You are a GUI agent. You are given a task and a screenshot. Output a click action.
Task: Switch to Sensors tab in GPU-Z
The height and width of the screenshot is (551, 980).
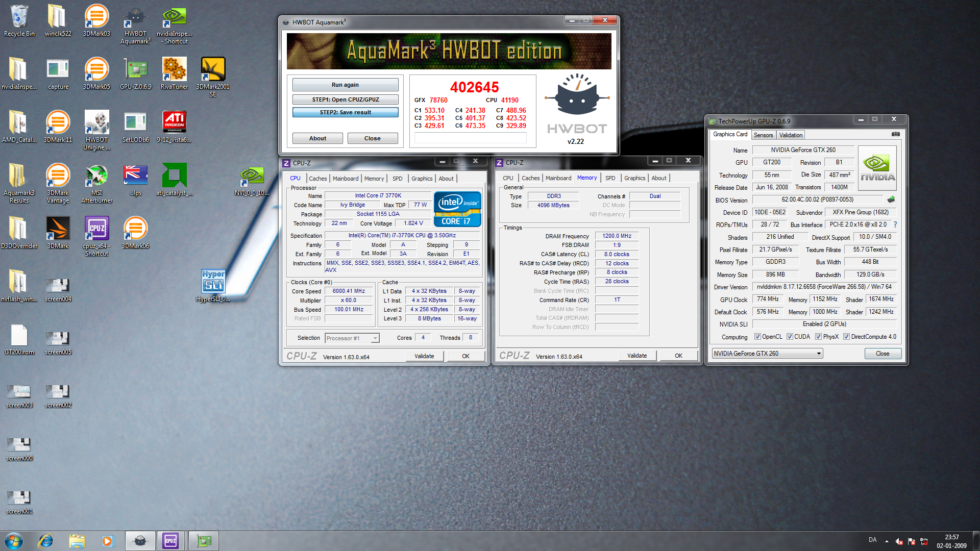(763, 135)
